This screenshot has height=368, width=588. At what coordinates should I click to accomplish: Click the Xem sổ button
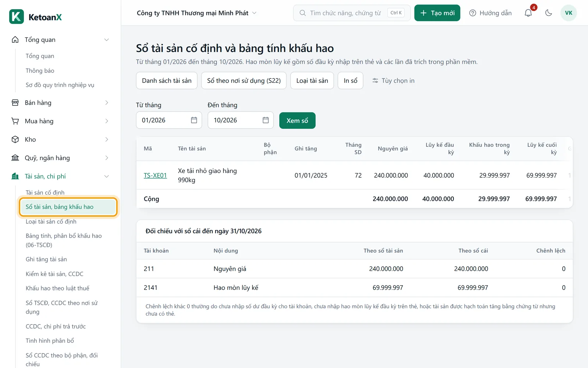pyautogui.click(x=297, y=120)
